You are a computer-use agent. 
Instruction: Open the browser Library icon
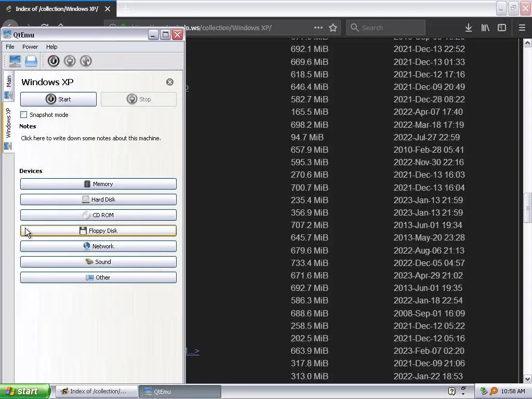[485, 28]
